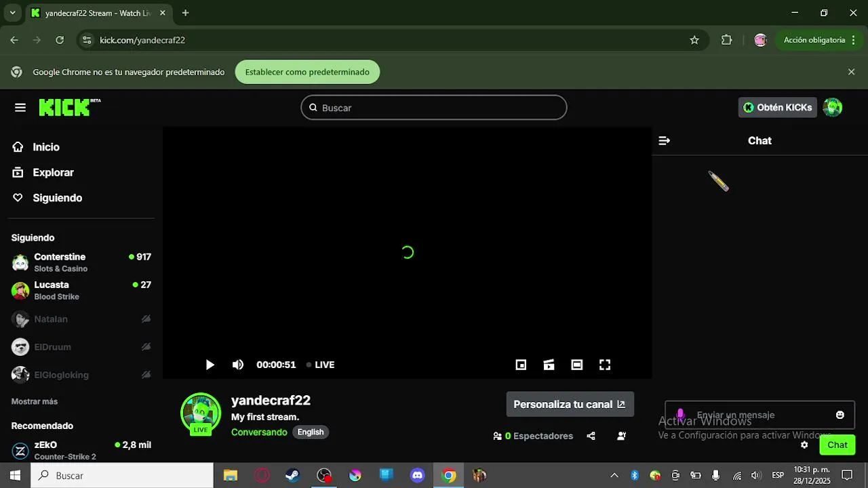Mute the stream volume
The height and width of the screenshot is (488, 868).
click(238, 365)
